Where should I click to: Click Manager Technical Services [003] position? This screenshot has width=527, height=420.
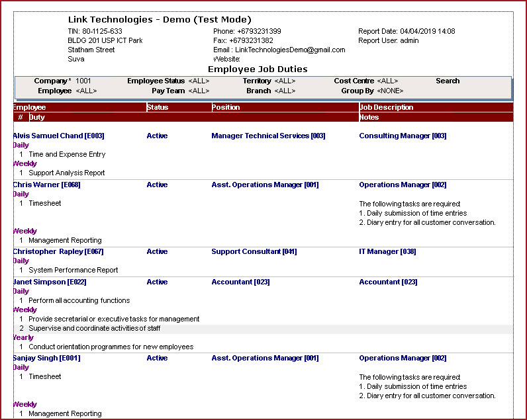click(268, 136)
